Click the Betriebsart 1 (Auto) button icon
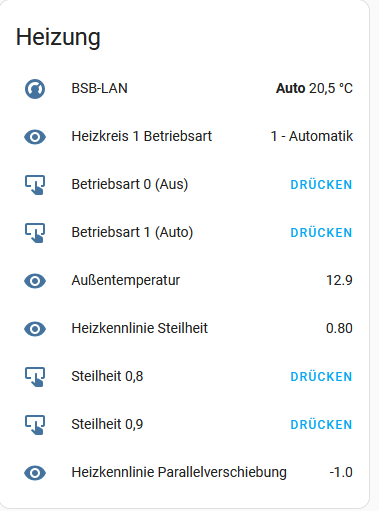This screenshot has width=379, height=511. click(x=35, y=233)
